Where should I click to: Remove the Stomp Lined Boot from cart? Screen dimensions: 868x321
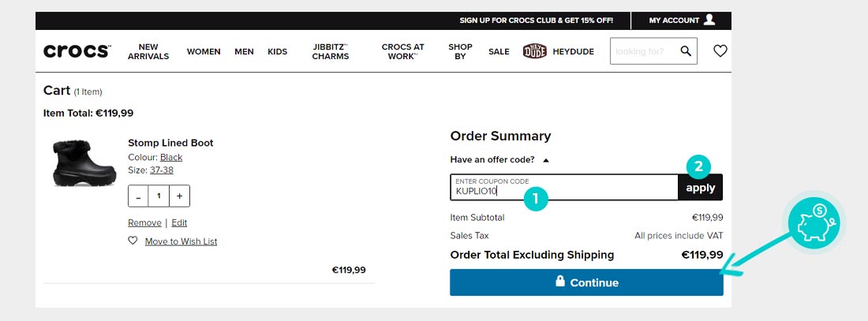(x=144, y=223)
